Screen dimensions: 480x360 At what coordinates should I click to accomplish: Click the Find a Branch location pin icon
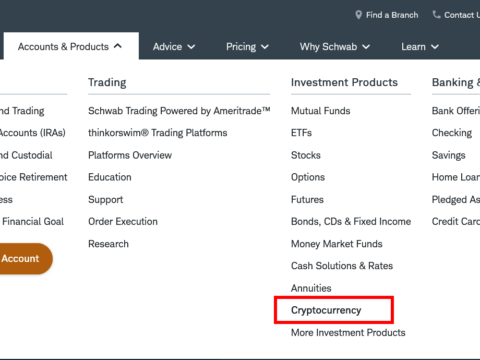tap(358, 15)
